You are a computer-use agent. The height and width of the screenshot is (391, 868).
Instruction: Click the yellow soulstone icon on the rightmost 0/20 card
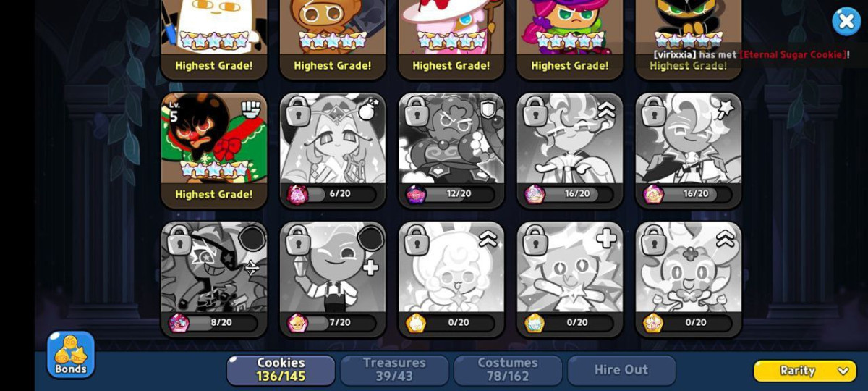coord(653,323)
